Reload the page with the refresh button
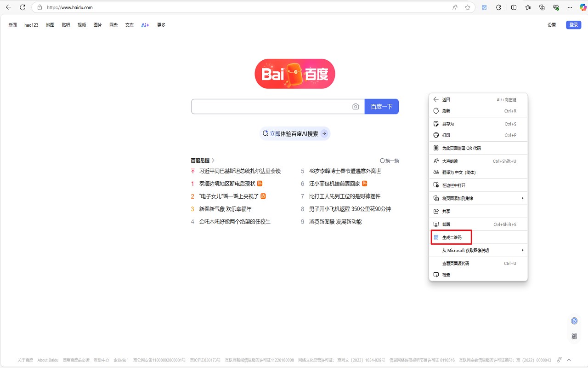 [x=23, y=7]
